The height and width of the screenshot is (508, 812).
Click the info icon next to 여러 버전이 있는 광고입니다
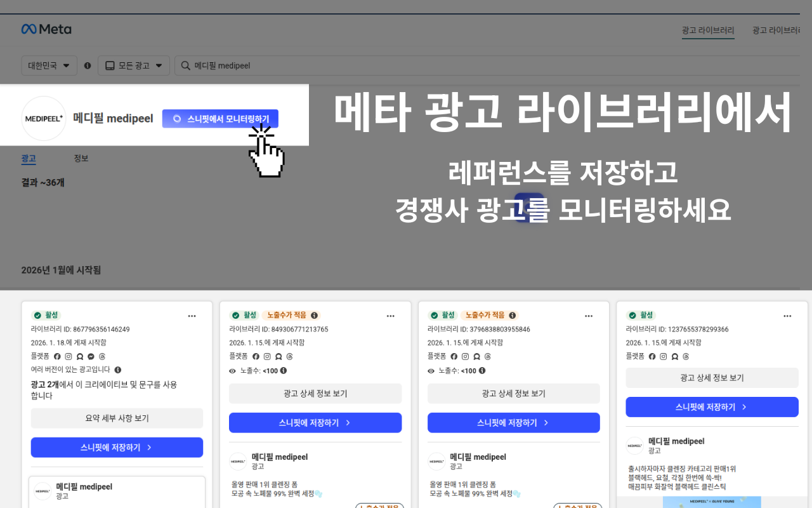118,370
